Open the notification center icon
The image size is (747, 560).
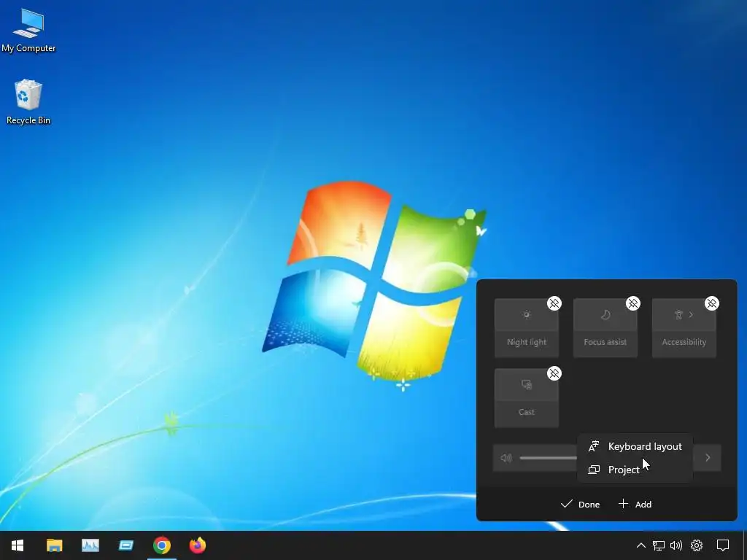pos(723,545)
